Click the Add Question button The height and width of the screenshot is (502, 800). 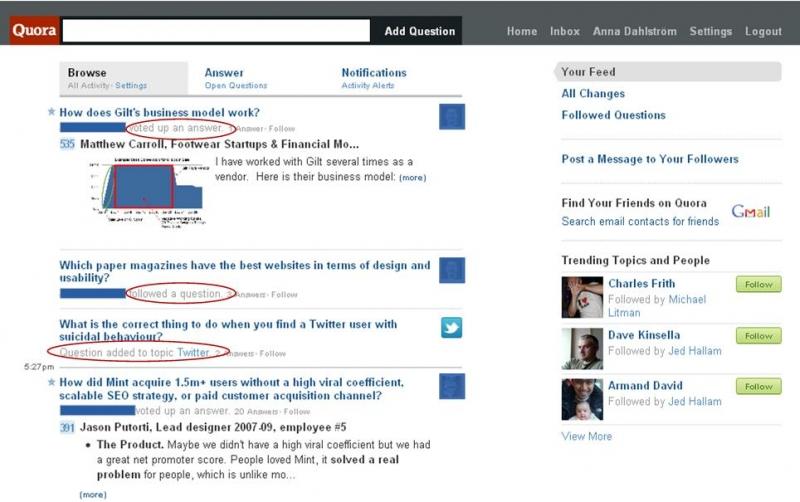pyautogui.click(x=419, y=31)
